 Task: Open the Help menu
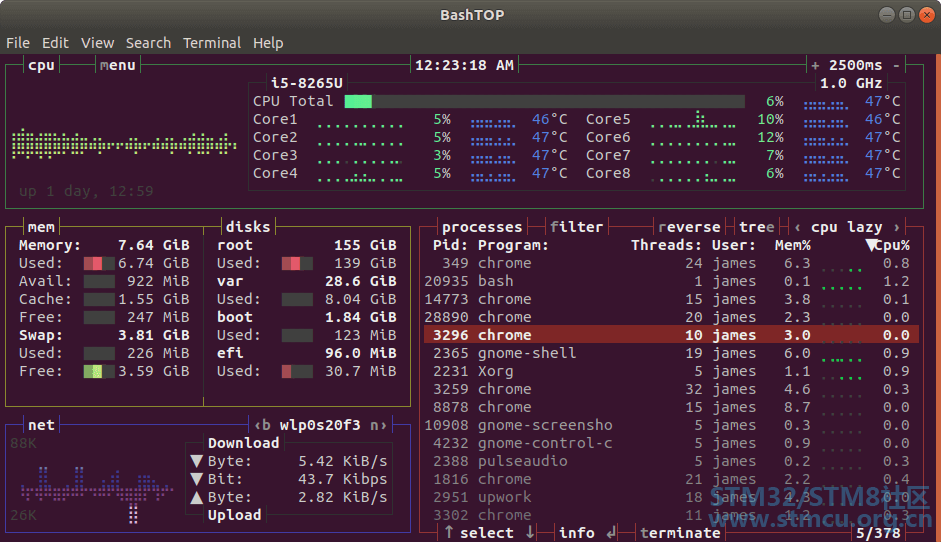[268, 43]
